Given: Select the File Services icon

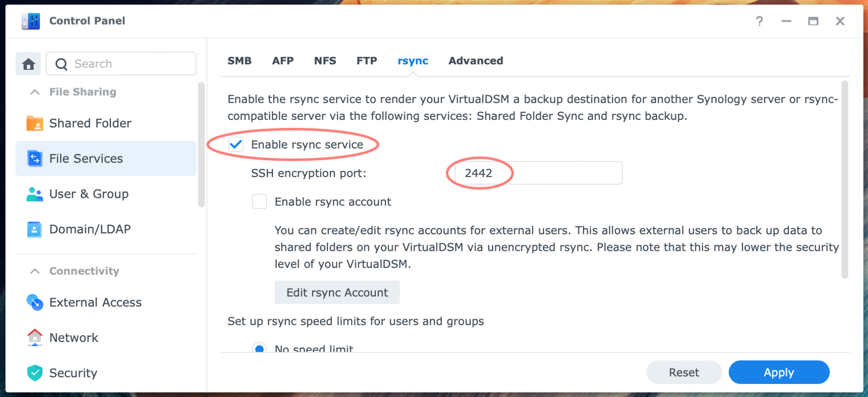Looking at the screenshot, I should (35, 158).
